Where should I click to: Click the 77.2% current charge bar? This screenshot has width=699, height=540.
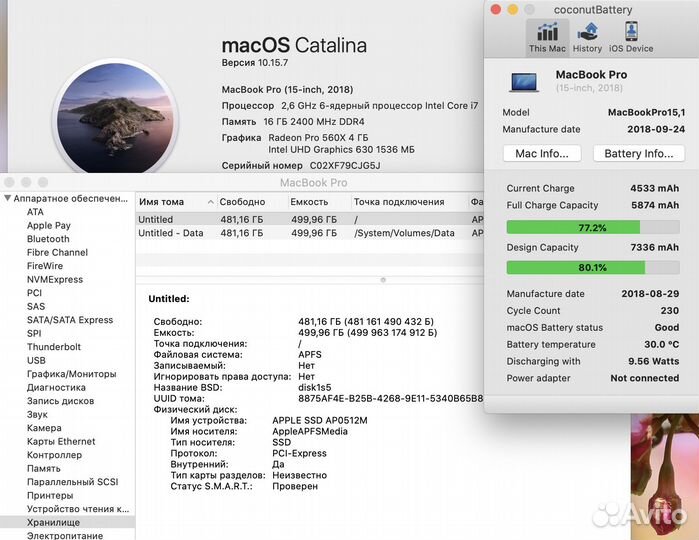coord(593,227)
